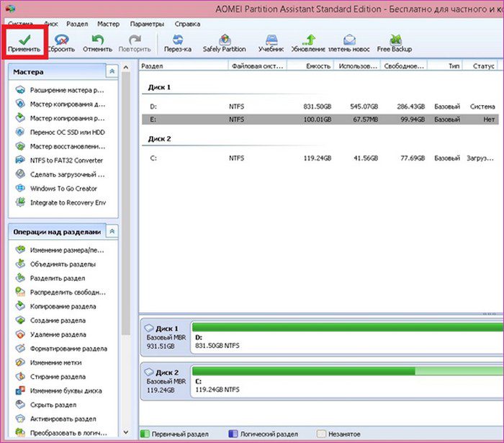Select the C: partition row in list
This screenshot has height=443, width=504.
[320, 158]
